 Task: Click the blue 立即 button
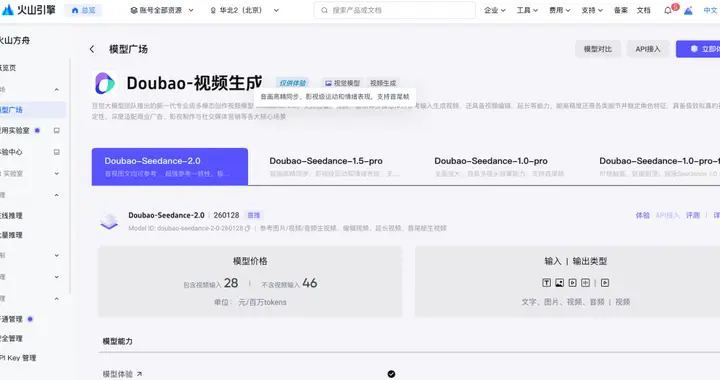tap(698, 49)
